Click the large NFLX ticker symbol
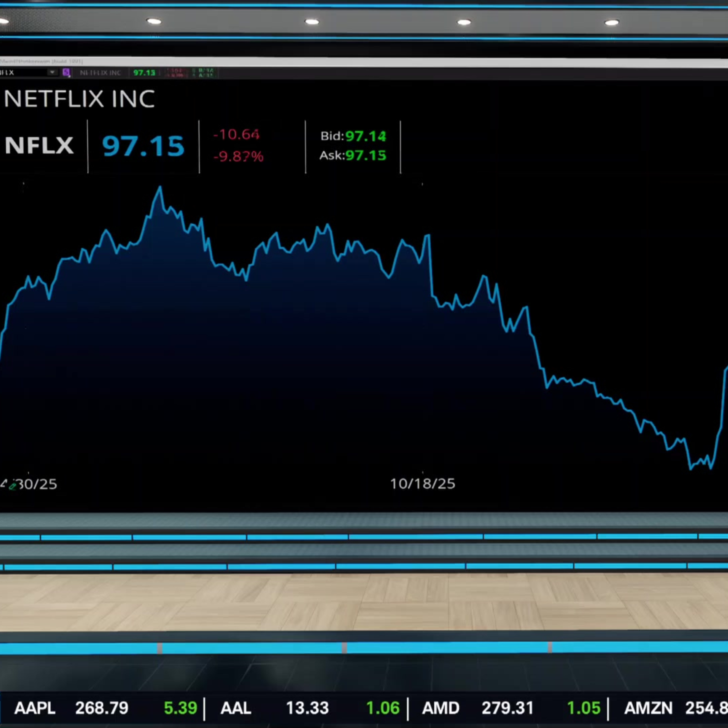Viewport: 728px width, 728px height. [39, 145]
